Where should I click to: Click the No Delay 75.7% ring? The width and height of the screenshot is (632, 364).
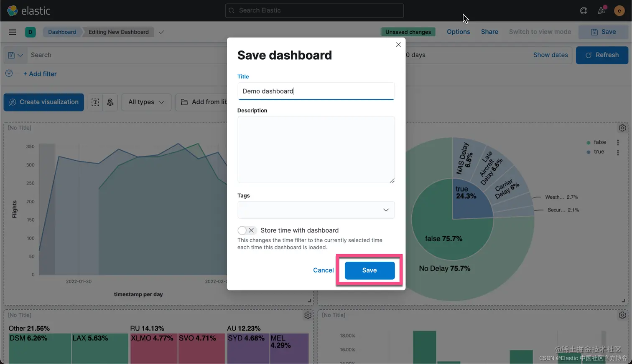click(445, 268)
